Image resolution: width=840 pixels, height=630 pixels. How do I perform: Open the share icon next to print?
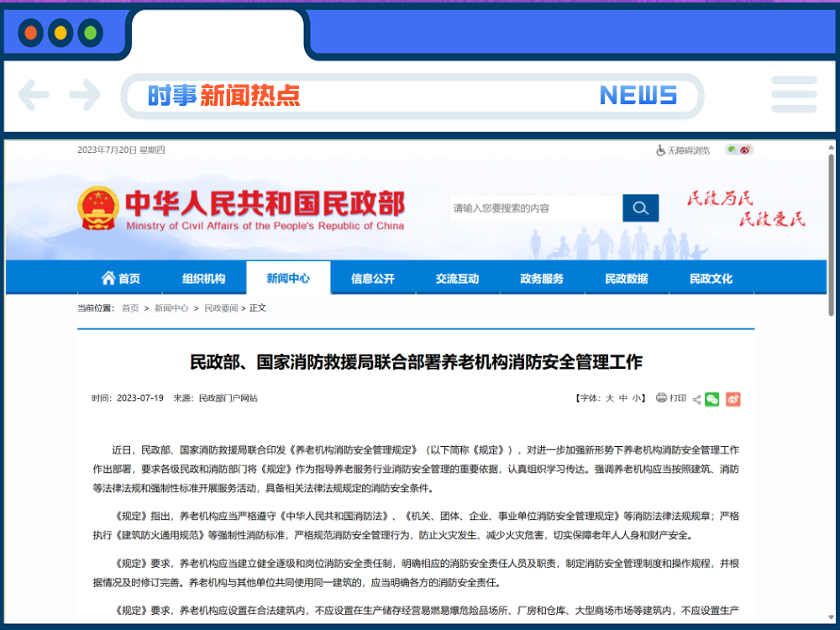pos(697,399)
